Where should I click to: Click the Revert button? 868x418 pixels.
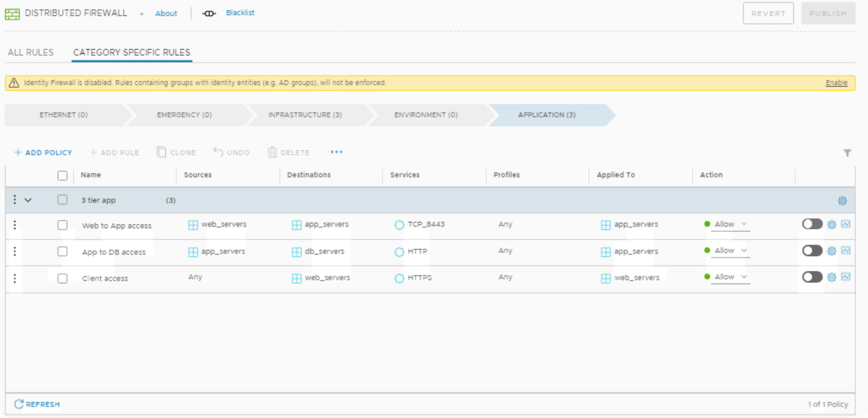768,14
